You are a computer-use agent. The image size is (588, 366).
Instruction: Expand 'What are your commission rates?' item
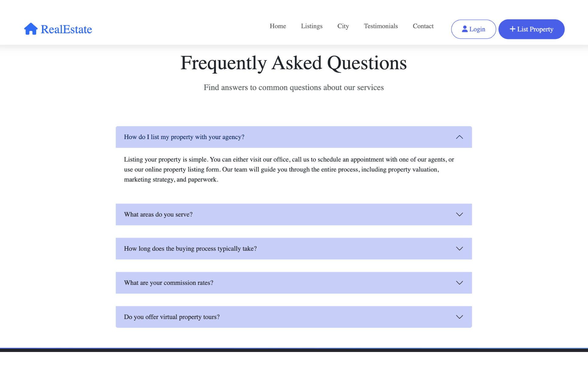click(168, 283)
